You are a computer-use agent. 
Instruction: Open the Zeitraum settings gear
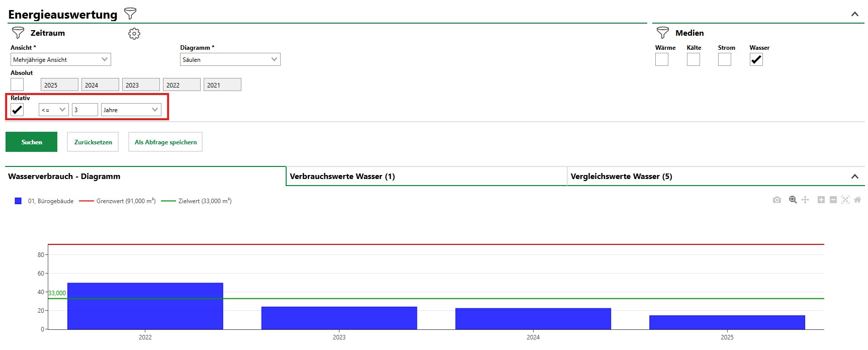134,34
